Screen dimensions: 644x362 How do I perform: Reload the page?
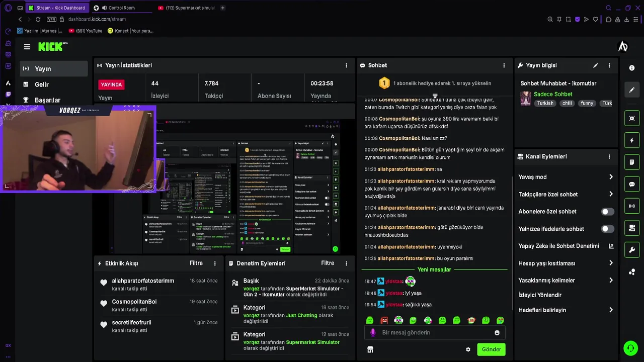point(38,19)
